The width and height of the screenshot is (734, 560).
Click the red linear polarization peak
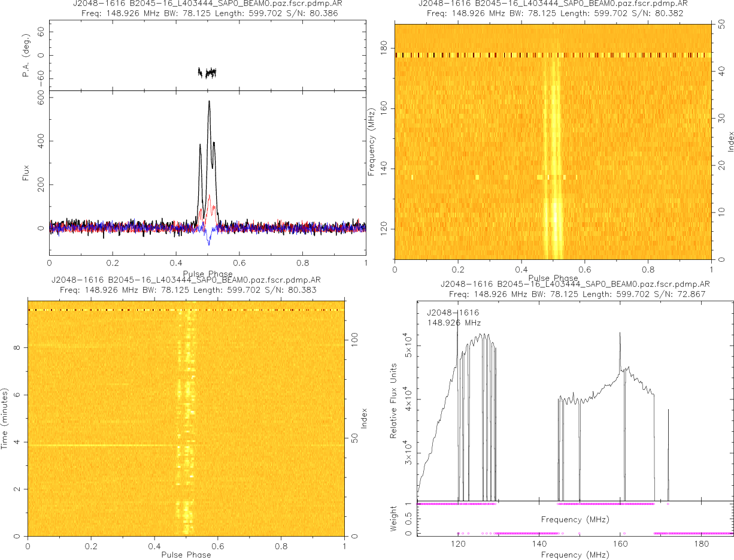point(209,197)
